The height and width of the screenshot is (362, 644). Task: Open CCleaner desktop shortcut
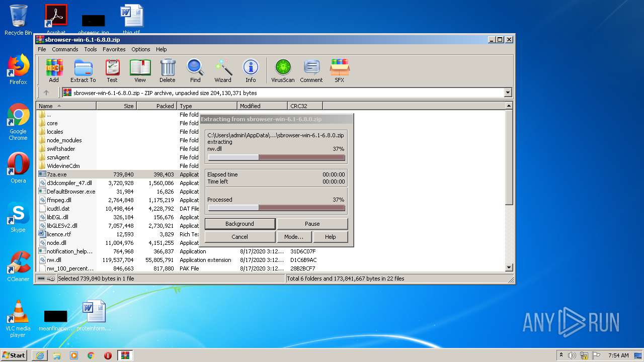pos(18,266)
